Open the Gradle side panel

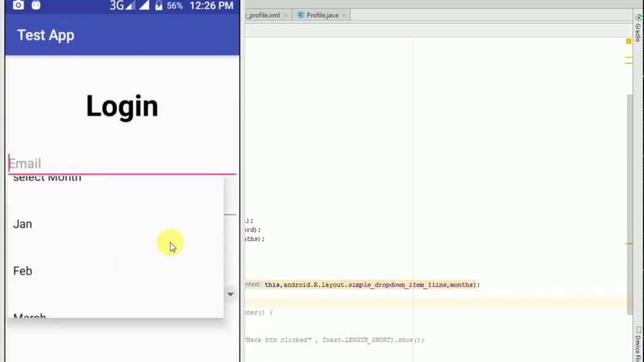[x=638, y=28]
